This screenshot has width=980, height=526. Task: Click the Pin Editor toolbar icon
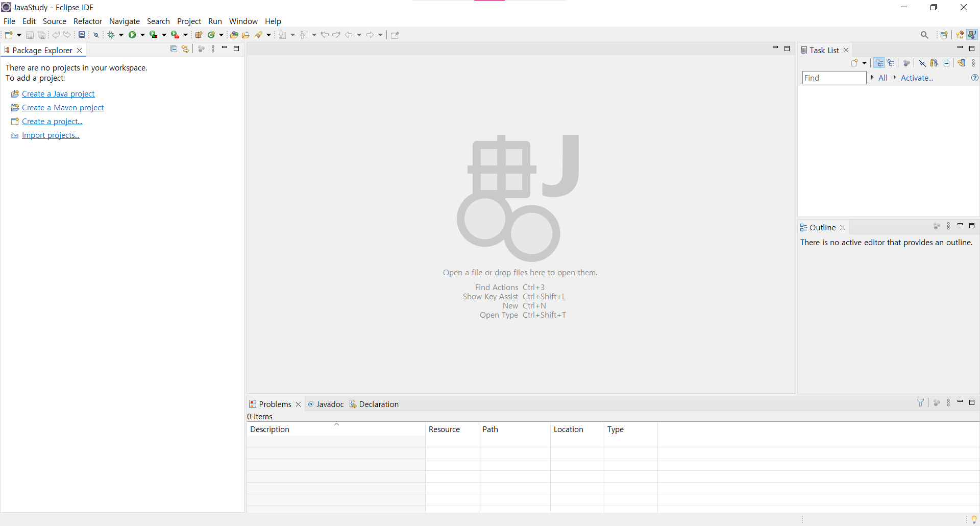click(395, 35)
